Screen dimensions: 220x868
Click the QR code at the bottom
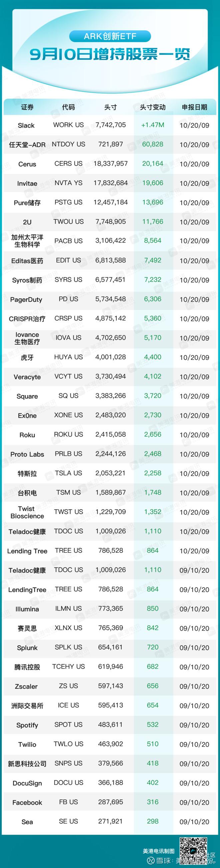(193, 851)
